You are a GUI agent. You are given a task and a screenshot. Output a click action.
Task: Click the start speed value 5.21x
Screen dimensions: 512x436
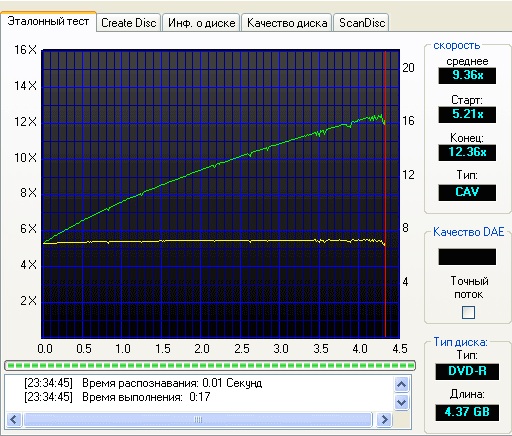click(467, 114)
